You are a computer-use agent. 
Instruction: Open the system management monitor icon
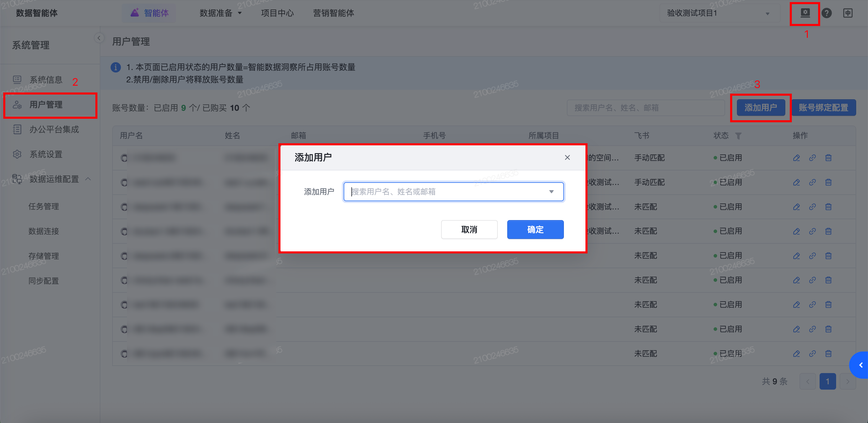(805, 13)
